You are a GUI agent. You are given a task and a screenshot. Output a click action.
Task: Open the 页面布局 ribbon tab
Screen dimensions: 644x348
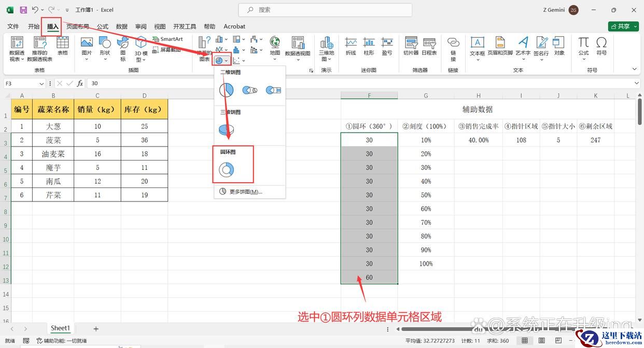point(77,26)
